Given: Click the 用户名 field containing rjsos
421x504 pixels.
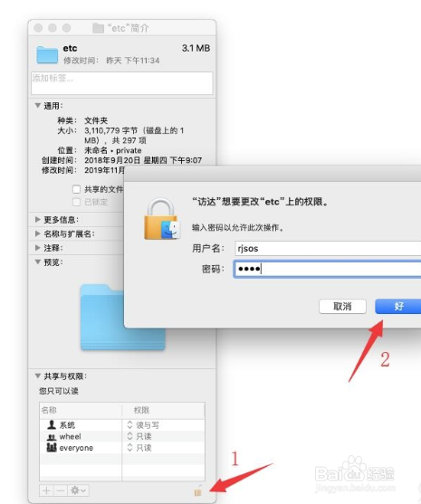Looking at the screenshot, I should tap(328, 249).
